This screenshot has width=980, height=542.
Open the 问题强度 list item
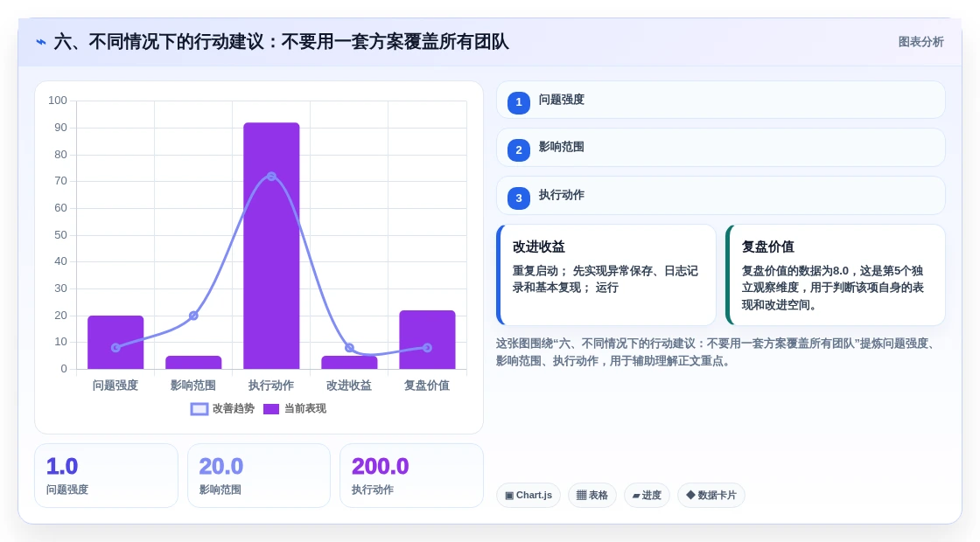tap(721, 100)
